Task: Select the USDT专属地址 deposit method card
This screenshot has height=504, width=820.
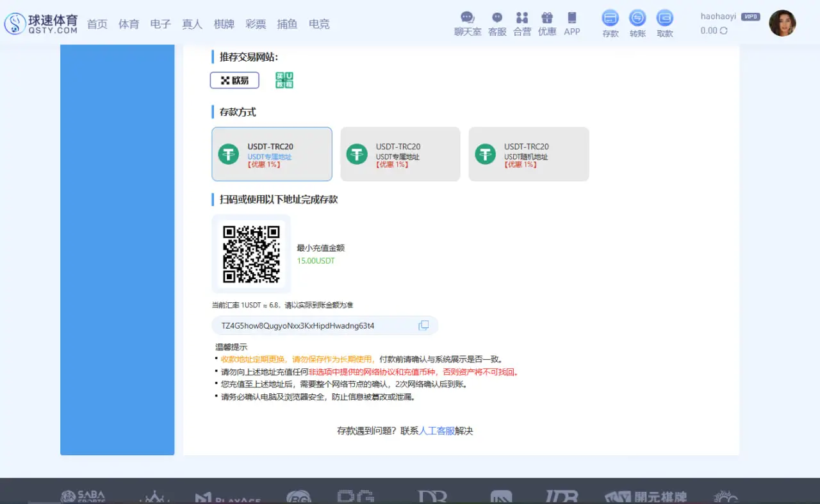Action: point(272,154)
